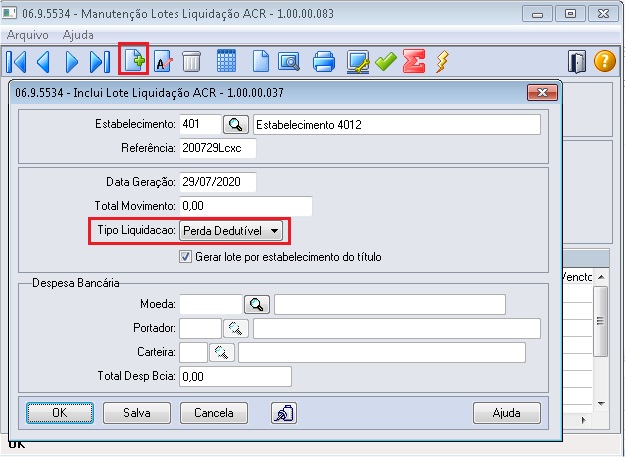Click the Portador description field
The image size is (625, 457).
pos(397,328)
